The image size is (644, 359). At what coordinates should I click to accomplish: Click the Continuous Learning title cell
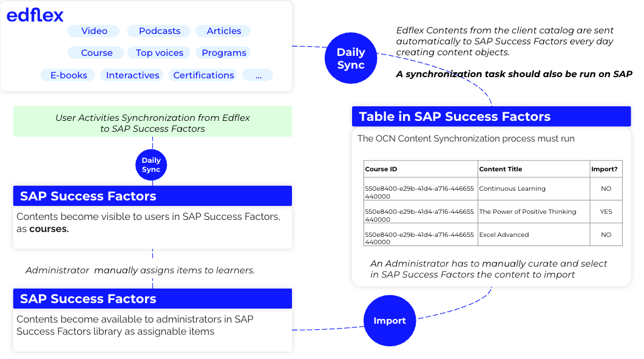coord(534,189)
